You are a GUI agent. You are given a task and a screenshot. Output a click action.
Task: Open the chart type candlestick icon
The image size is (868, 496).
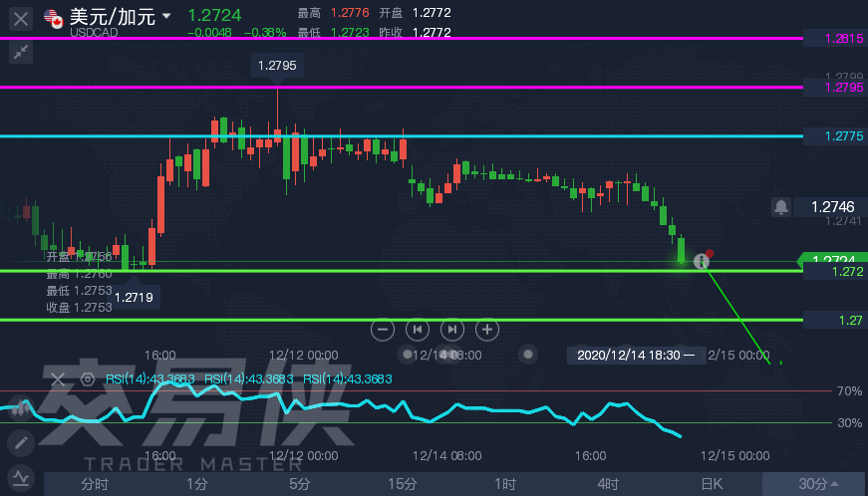[x=21, y=408]
